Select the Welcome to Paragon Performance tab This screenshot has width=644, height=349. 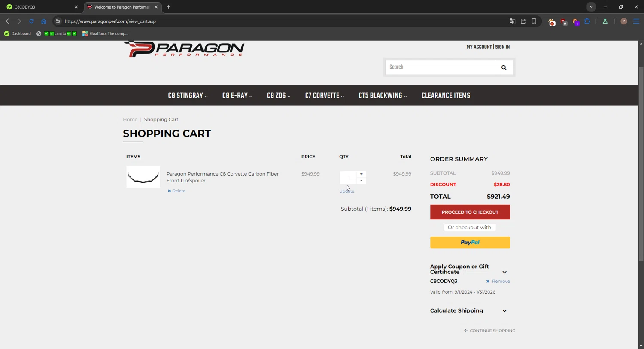(x=122, y=7)
